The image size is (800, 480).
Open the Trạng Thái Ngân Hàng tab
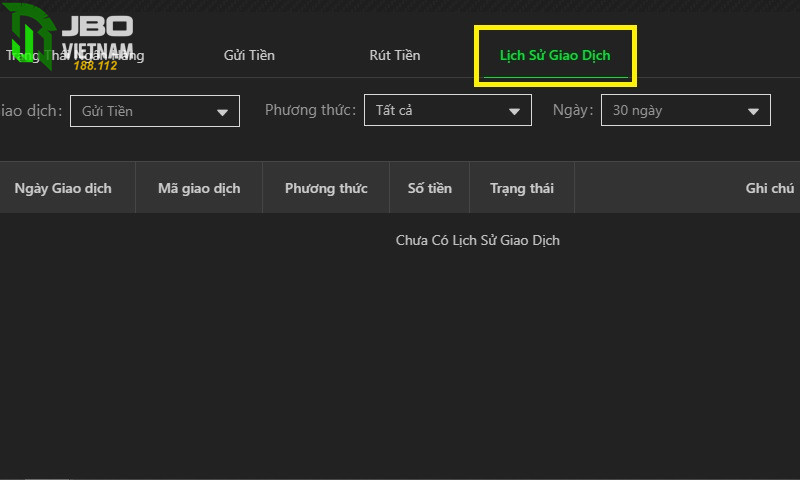(x=75, y=55)
